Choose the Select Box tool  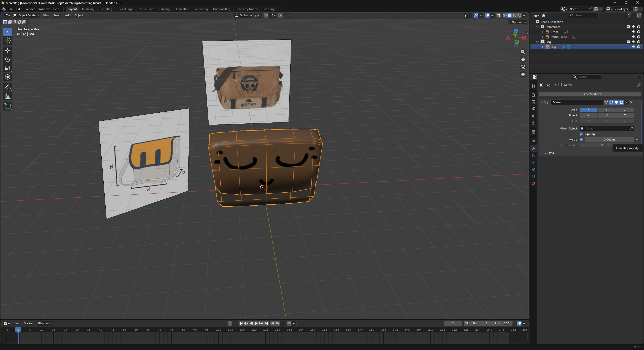click(x=8, y=32)
